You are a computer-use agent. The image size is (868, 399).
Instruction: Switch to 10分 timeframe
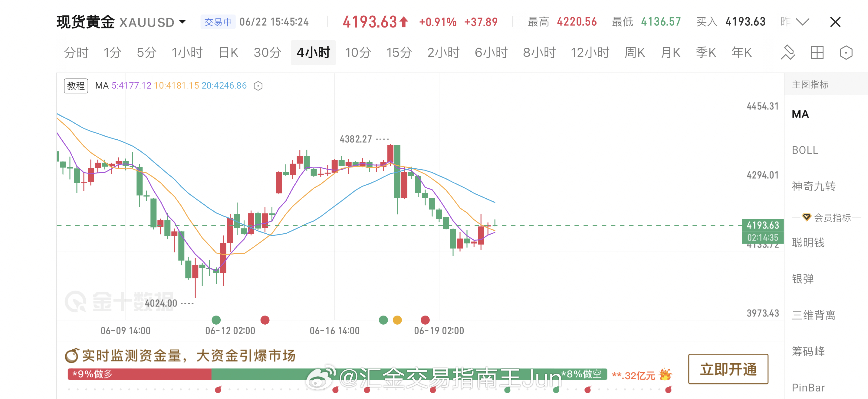coord(358,53)
